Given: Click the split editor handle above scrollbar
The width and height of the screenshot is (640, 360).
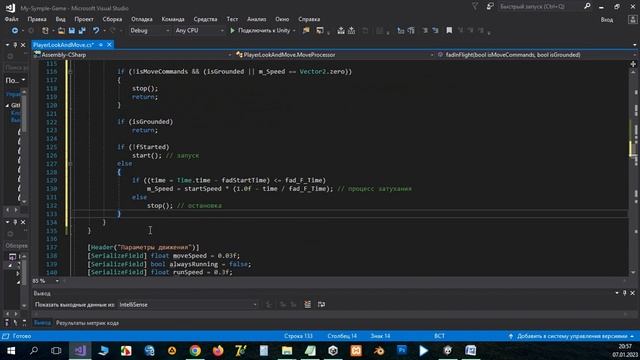Looking at the screenshot, I should pyautogui.click(x=633, y=64).
